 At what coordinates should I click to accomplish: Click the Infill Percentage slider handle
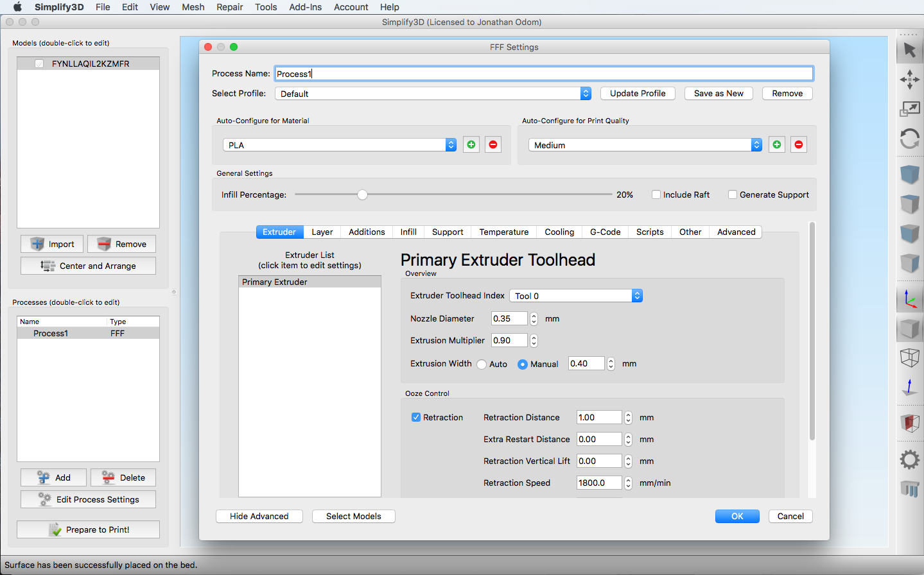tap(363, 195)
